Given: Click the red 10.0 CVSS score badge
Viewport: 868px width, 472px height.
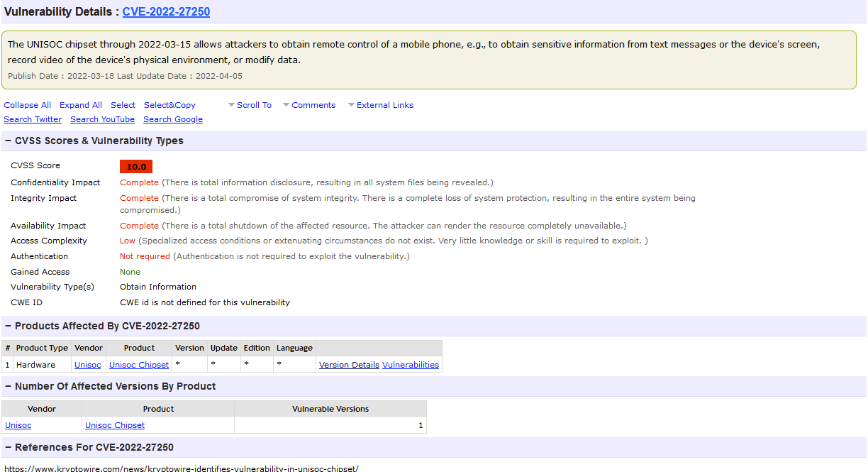Looking at the screenshot, I should 136,167.
